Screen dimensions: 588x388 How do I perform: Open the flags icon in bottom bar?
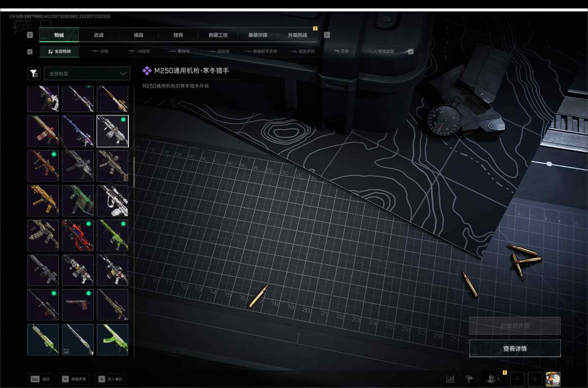(469, 379)
